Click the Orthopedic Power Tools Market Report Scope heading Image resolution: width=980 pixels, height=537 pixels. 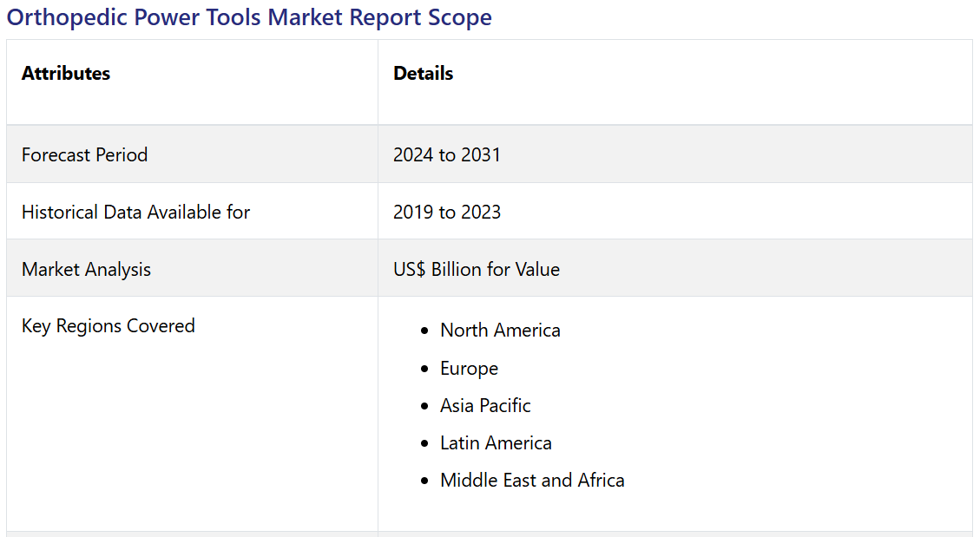point(249,17)
